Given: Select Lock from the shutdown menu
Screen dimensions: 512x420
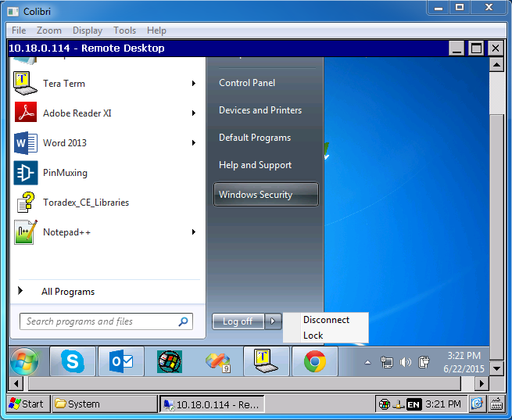Looking at the screenshot, I should pyautogui.click(x=326, y=336).
